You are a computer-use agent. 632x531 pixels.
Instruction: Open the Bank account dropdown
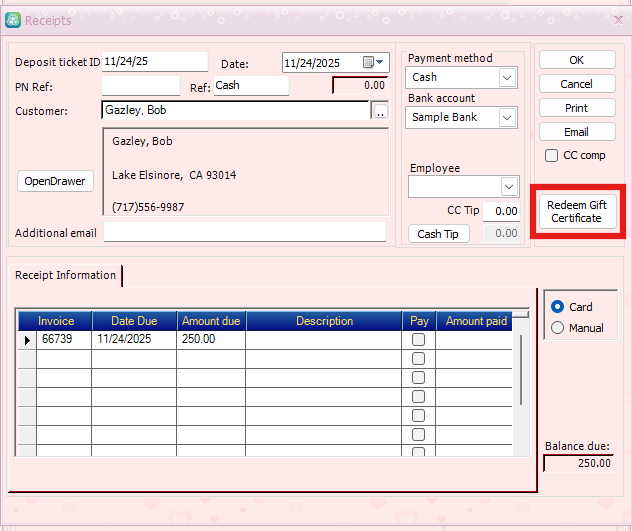(x=507, y=118)
